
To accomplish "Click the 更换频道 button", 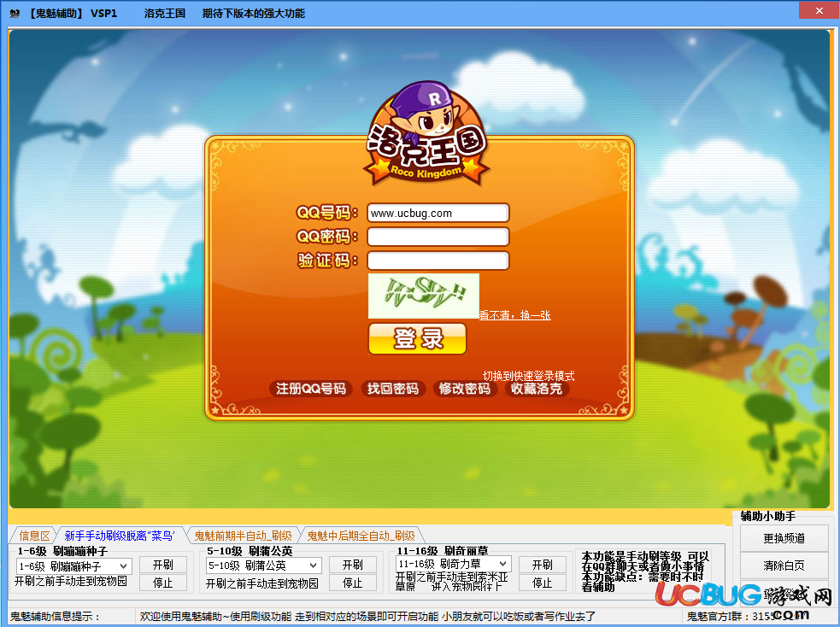I will click(784, 538).
